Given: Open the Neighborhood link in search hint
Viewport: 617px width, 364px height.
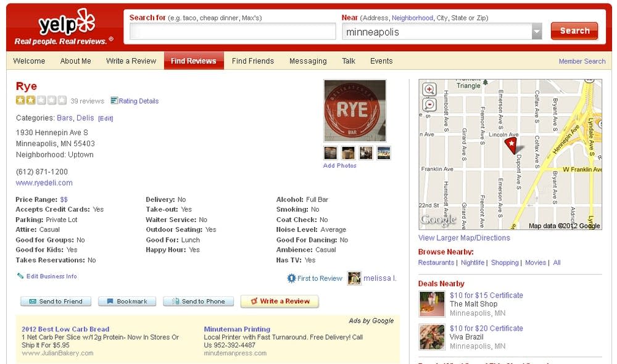Looking at the screenshot, I should 412,18.
